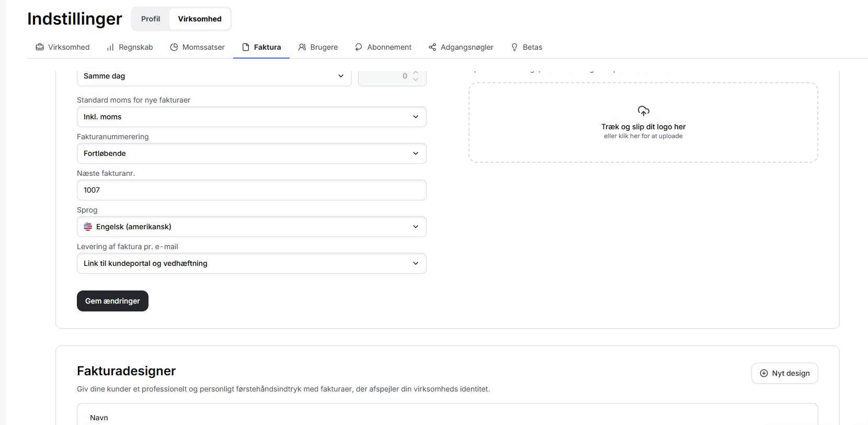Click the cloud upload logo icon
Screen dimensions: 868x425
[x=643, y=111]
